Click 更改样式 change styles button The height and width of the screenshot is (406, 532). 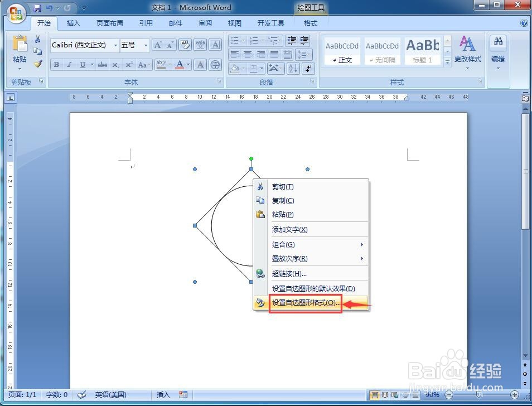(467, 52)
